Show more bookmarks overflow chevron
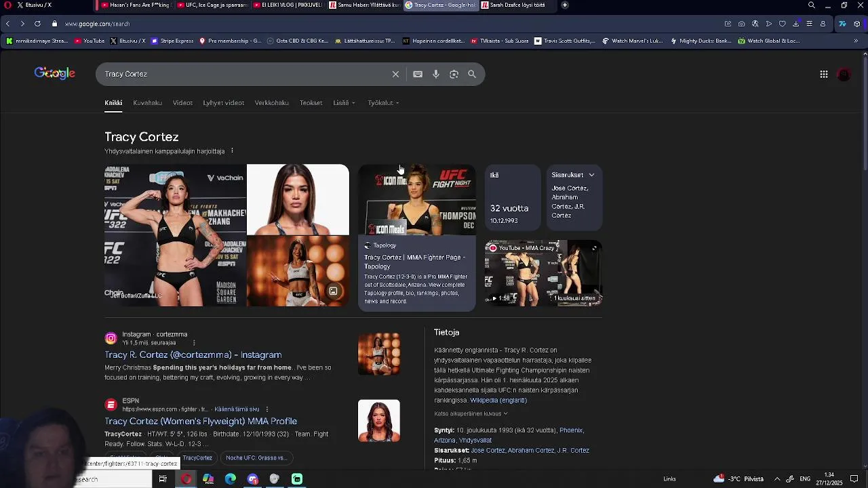The image size is (868, 488). (x=856, y=41)
